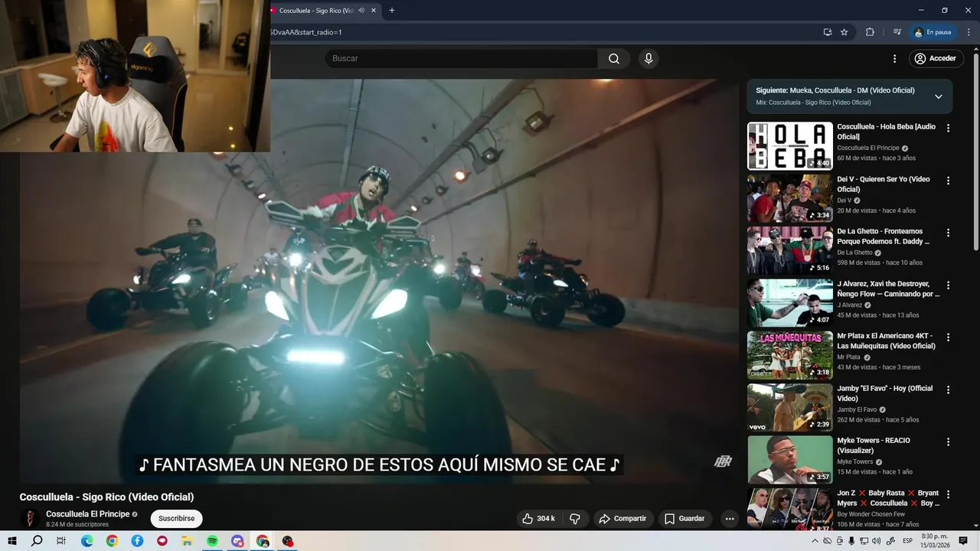The width and height of the screenshot is (980, 551).
Task: Open the En pausa Chrome profile button
Action: pos(933,32)
